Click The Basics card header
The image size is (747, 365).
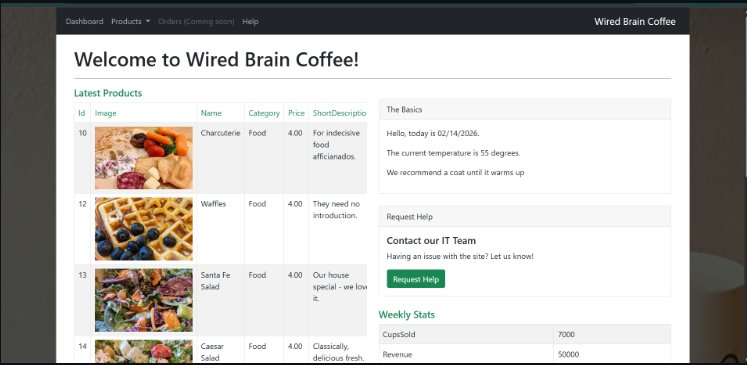525,109
